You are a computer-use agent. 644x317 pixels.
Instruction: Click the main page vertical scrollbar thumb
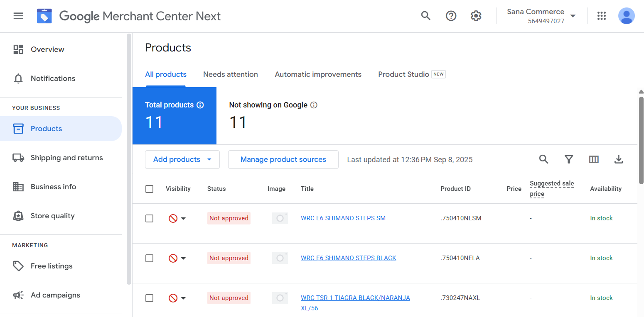641,140
